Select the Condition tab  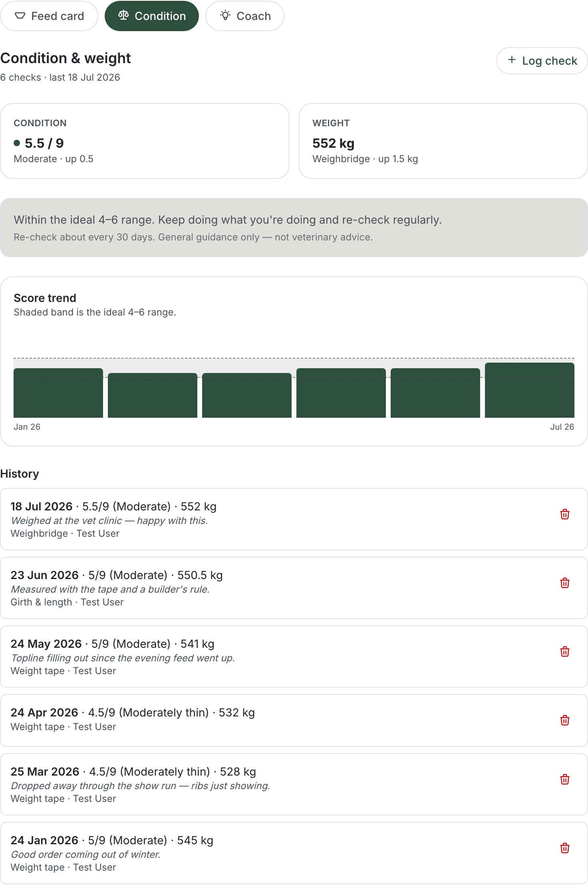tap(152, 16)
